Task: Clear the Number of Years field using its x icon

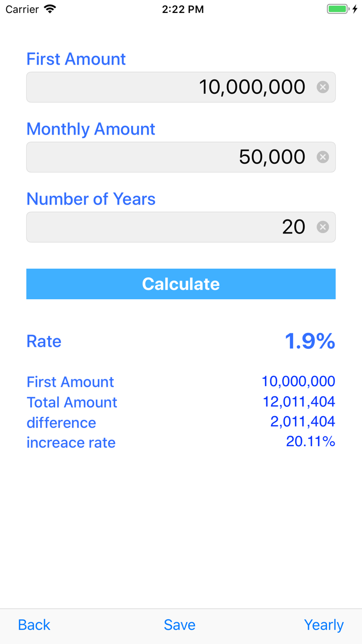Action: (x=322, y=227)
